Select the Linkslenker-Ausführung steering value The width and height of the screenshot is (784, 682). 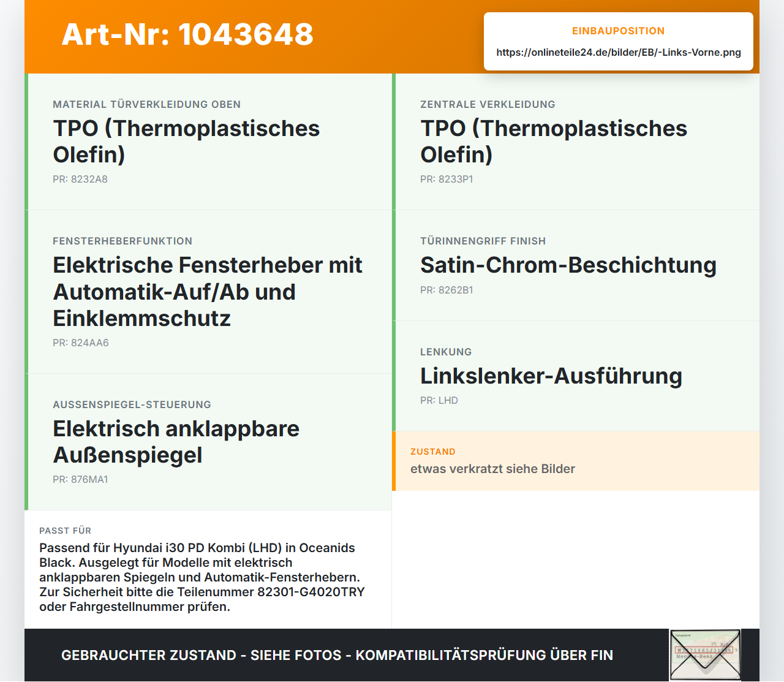(x=551, y=376)
